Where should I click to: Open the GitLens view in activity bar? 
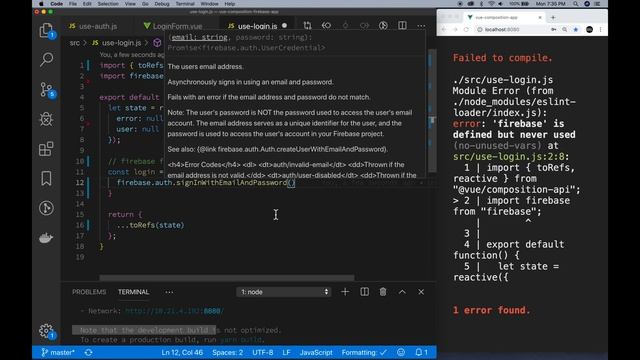pos(46,208)
